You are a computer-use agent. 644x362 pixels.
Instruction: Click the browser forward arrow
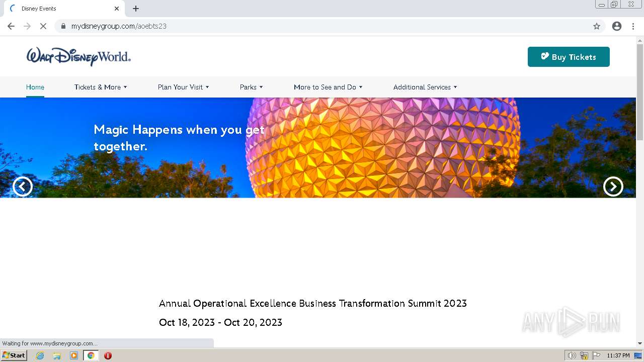point(27,26)
